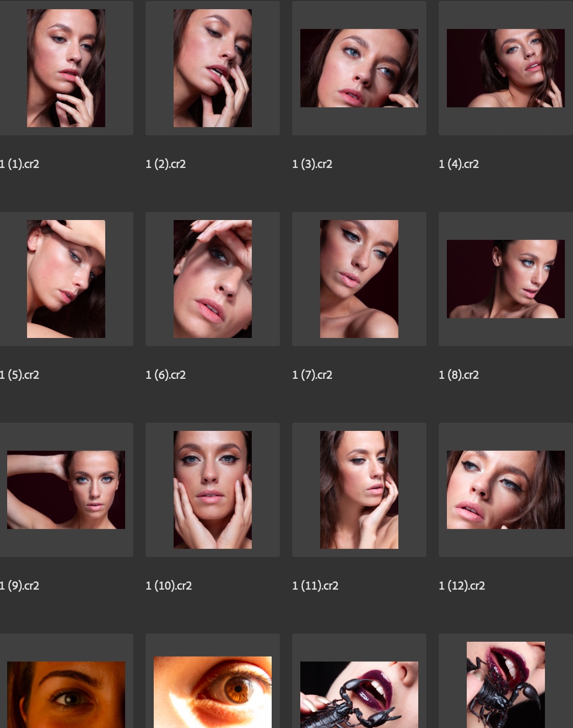Click the file name 1 (6).cr2
This screenshot has width=573, height=728.
[x=165, y=375]
